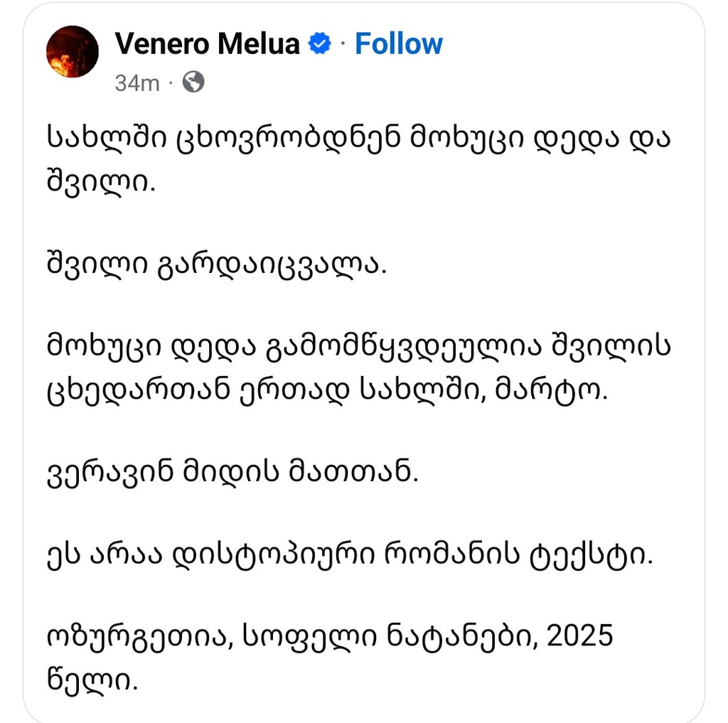Click the year 2025 in the post
728x723 pixels.
pos(580,636)
